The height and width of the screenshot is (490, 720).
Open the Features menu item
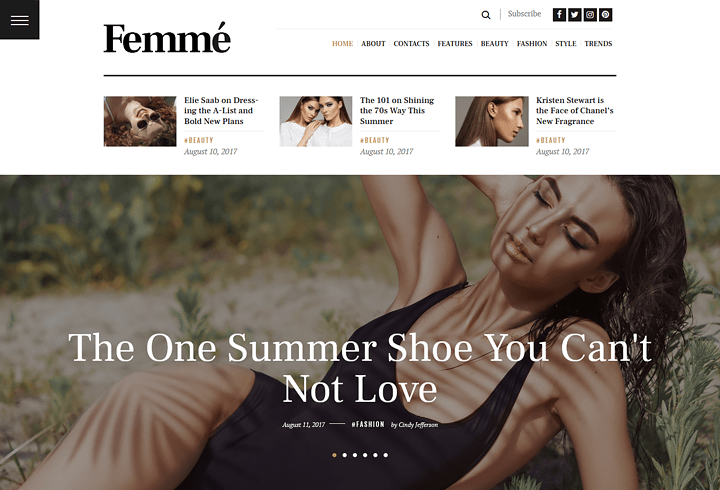click(455, 44)
